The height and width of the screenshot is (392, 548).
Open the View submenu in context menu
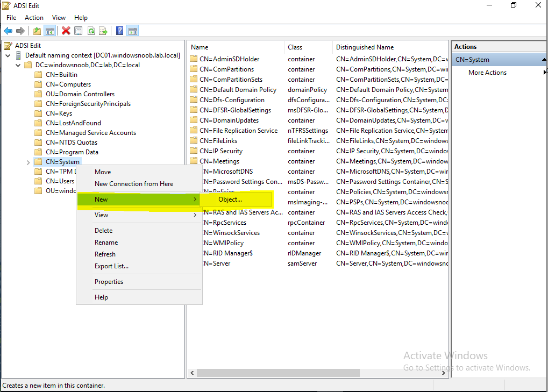[139, 215]
